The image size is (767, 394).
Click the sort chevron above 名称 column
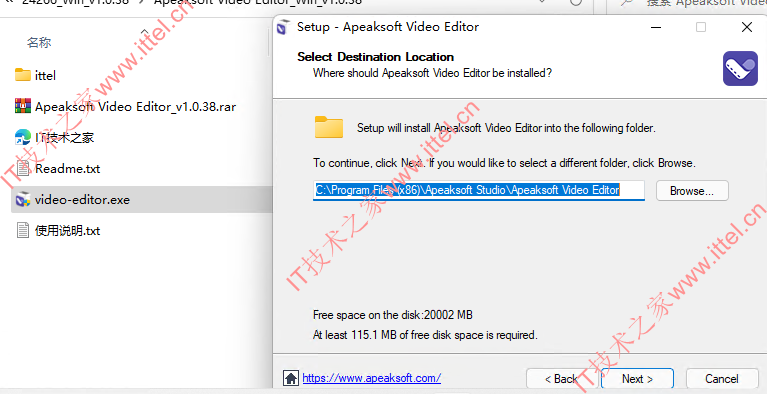pyautogui.click(x=144, y=32)
